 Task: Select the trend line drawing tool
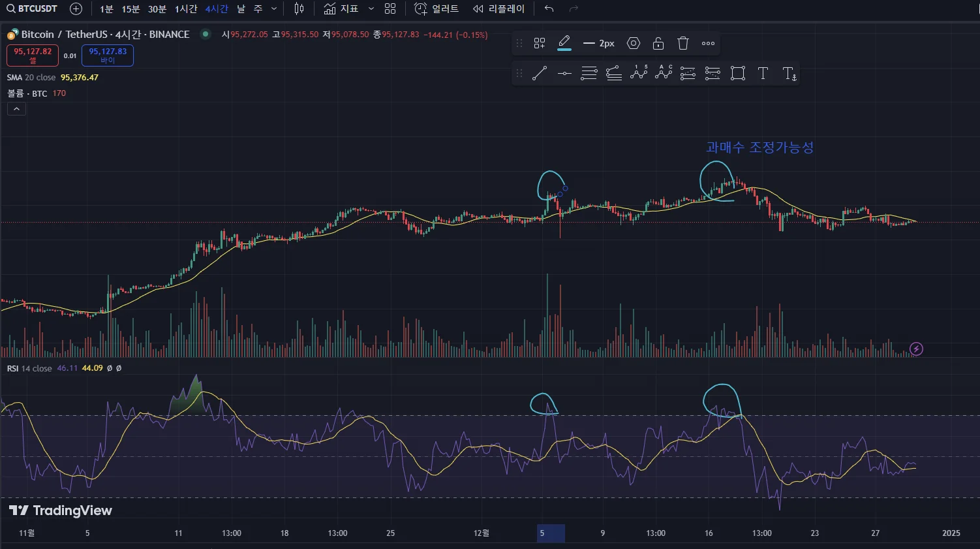coord(539,74)
